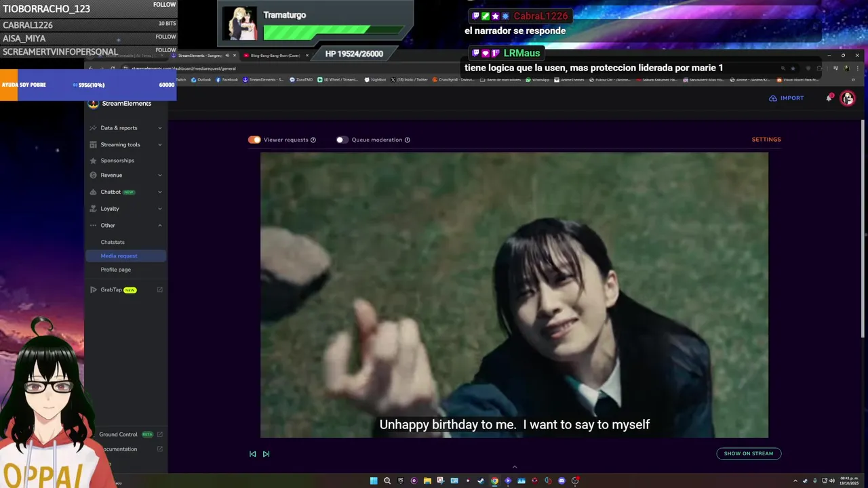
Task: Open Discord from taskbar
Action: click(x=561, y=481)
